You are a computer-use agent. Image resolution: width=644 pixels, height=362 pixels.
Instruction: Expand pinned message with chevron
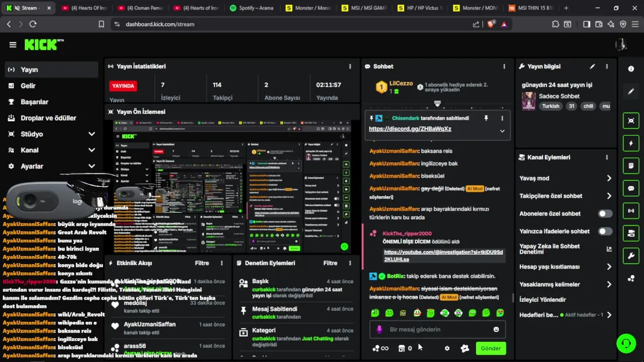(x=502, y=131)
